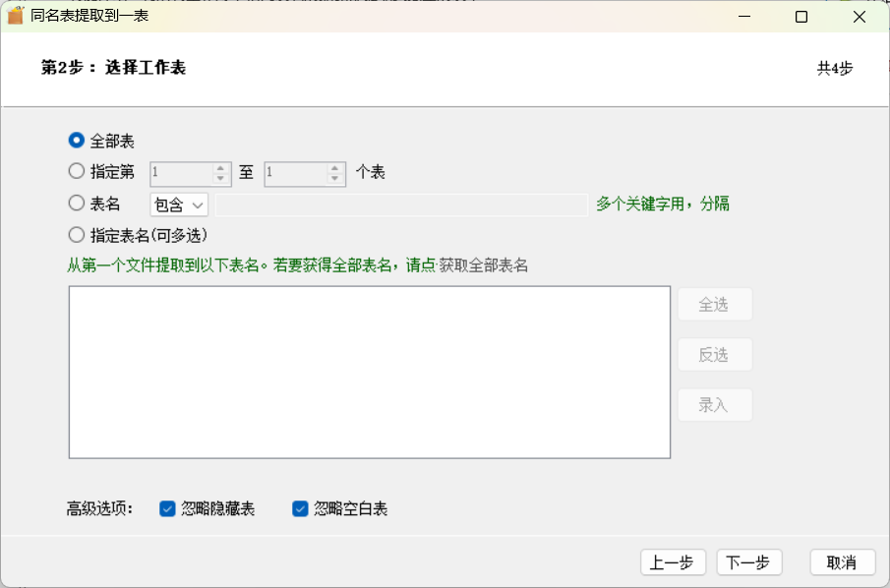Proceed with 下一步 button

click(x=749, y=562)
